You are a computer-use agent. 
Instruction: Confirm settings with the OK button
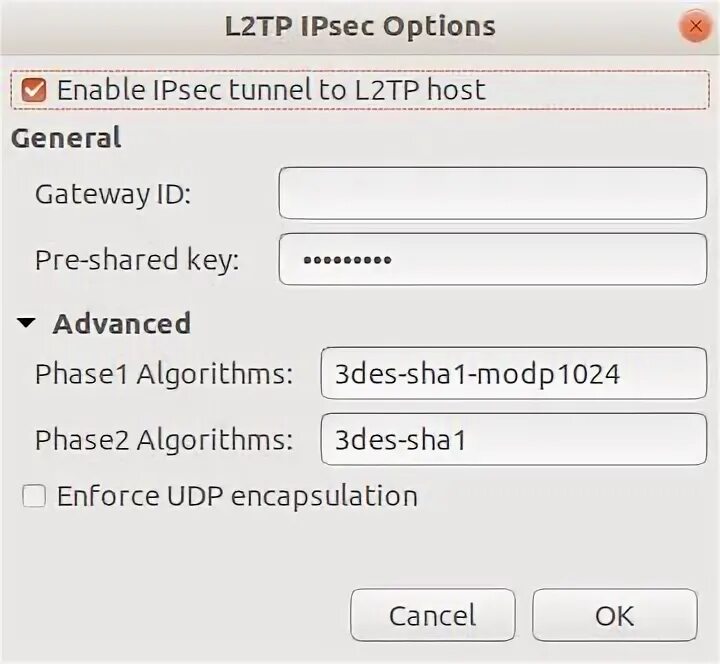pos(614,615)
